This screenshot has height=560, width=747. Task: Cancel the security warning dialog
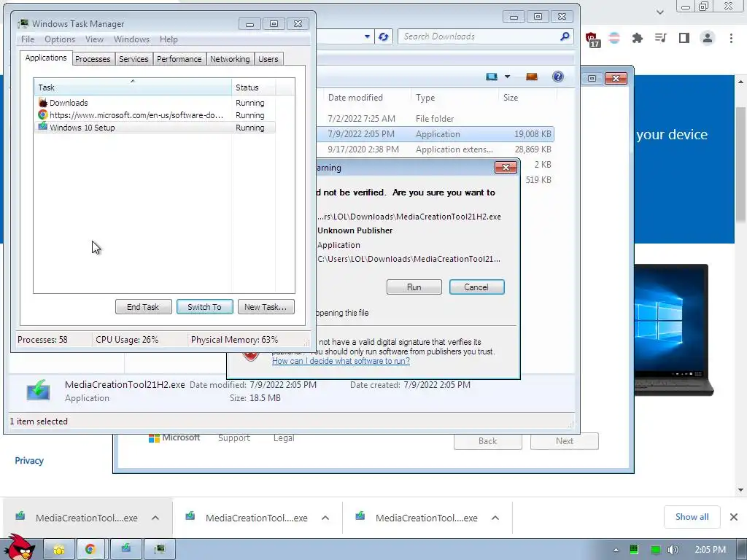(476, 287)
